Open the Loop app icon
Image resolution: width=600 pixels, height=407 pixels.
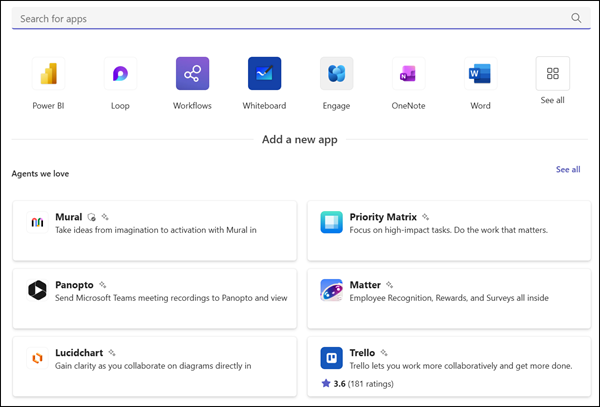coord(121,73)
